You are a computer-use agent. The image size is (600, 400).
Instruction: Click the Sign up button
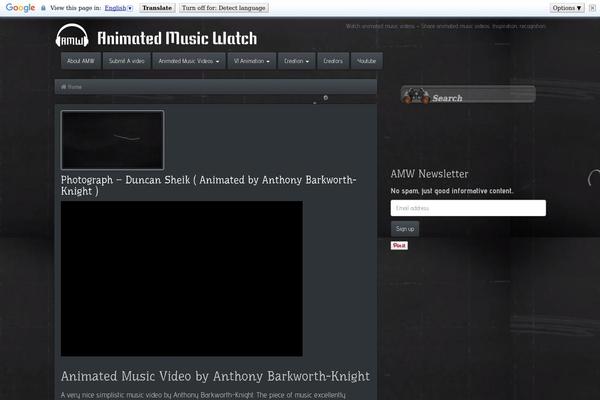405,229
